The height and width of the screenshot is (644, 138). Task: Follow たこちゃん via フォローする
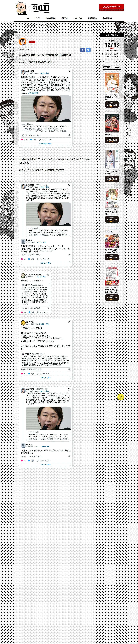(x=41, y=277)
